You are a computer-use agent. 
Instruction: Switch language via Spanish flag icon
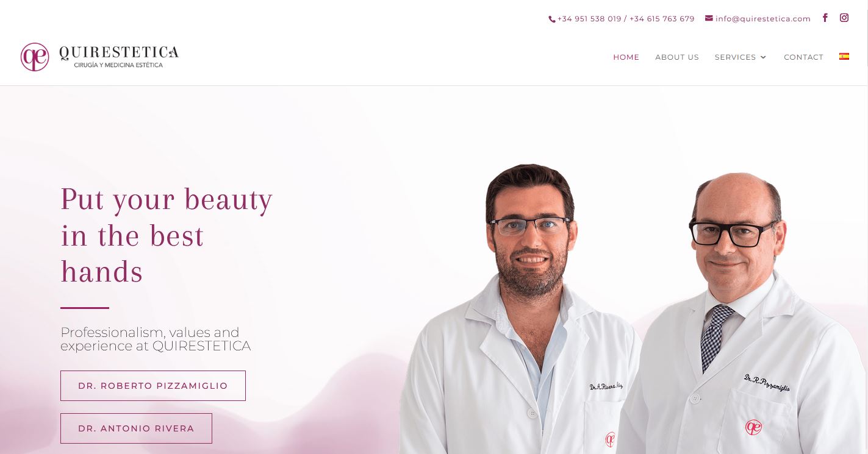click(x=844, y=56)
